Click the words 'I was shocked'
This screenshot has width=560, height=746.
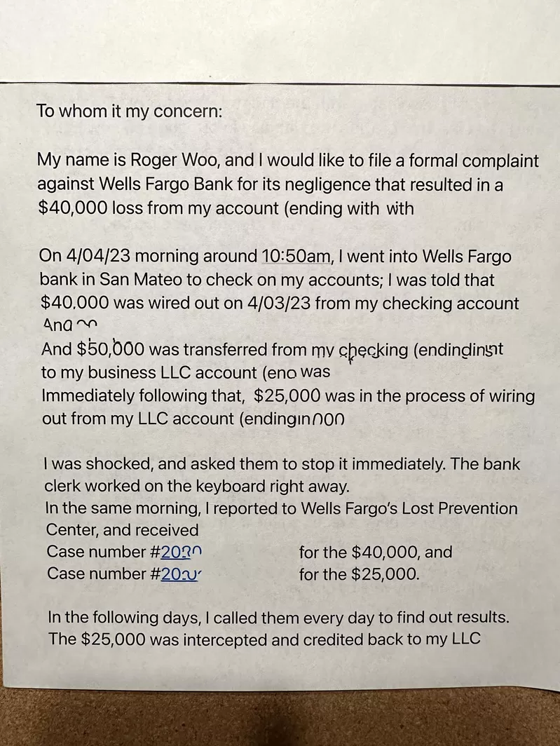[98, 463]
